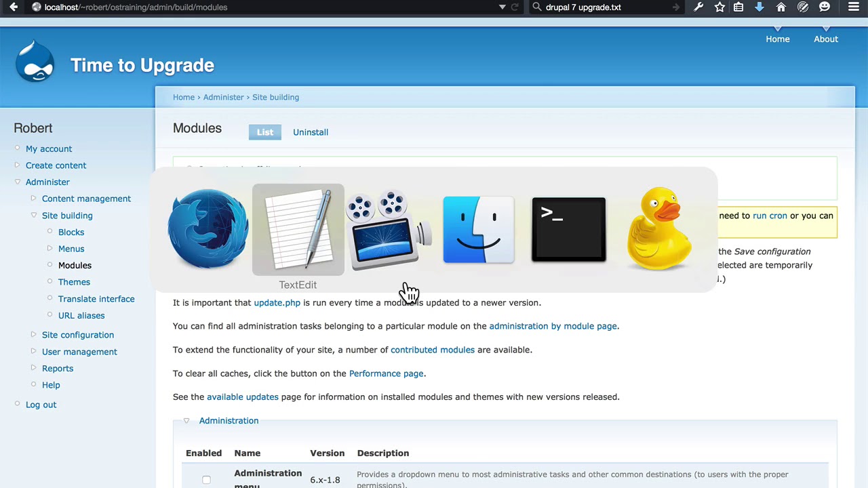Select the Terminal icon in app switcher
The height and width of the screenshot is (488, 868).
coord(569,230)
